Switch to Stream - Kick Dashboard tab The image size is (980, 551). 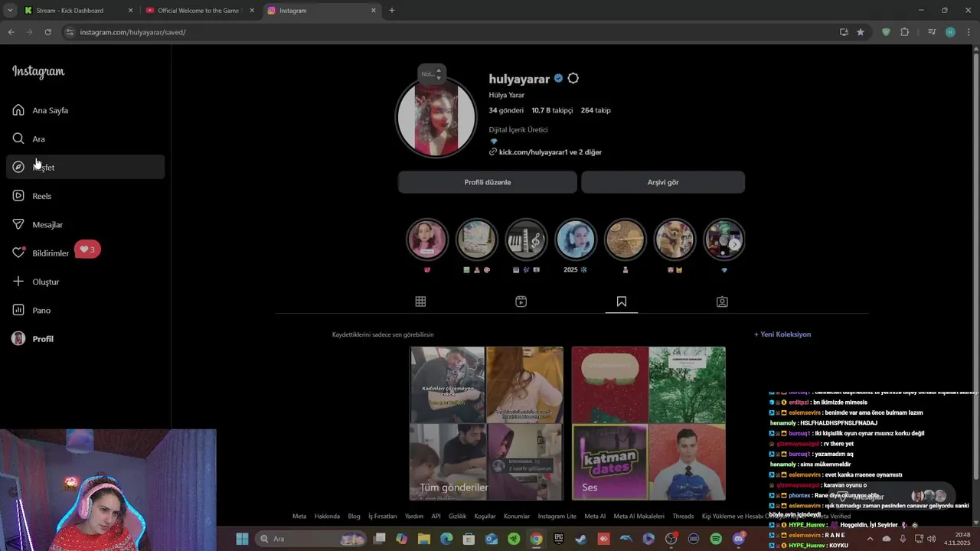coord(79,11)
